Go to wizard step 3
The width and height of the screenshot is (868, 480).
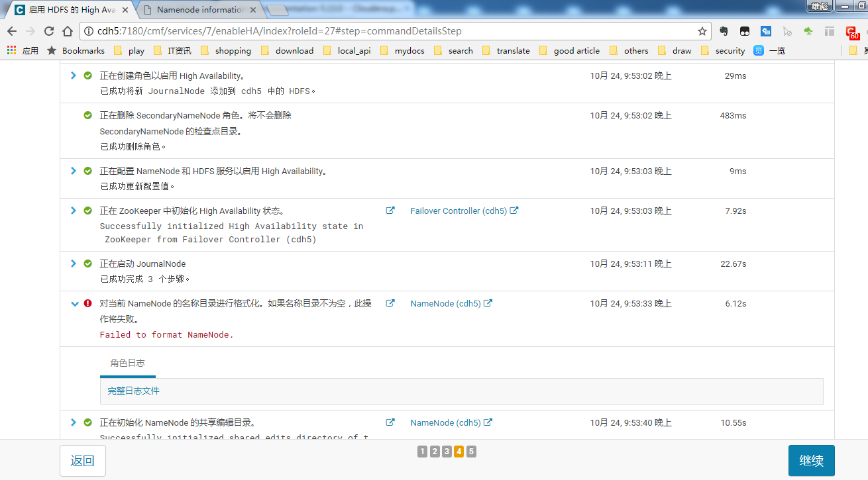click(447, 452)
